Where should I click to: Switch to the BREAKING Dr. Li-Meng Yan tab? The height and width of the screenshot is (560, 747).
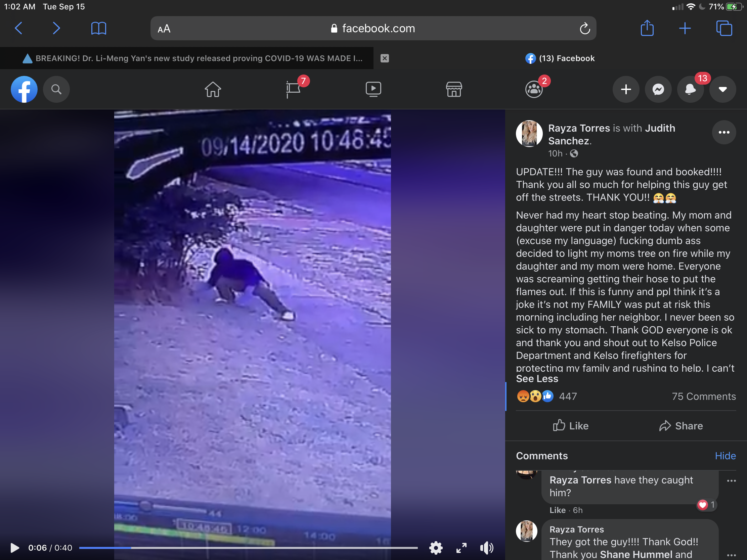(x=192, y=58)
